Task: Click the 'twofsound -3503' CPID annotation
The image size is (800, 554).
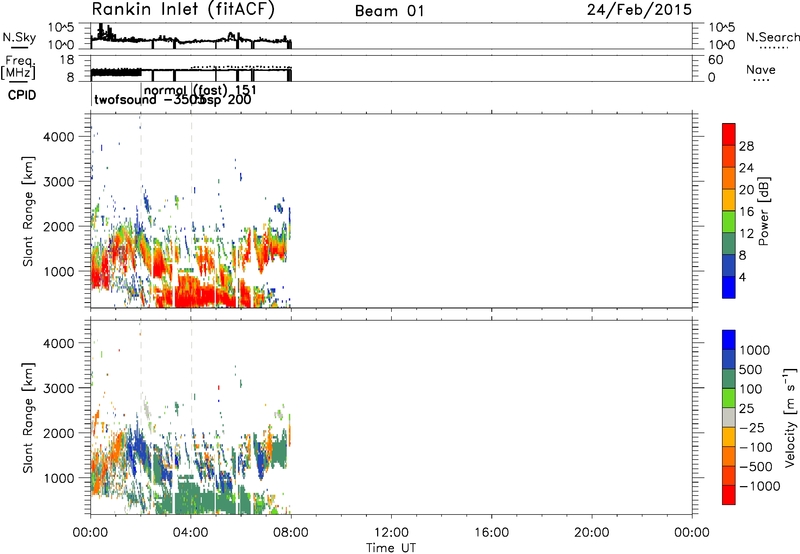Action: [149, 100]
